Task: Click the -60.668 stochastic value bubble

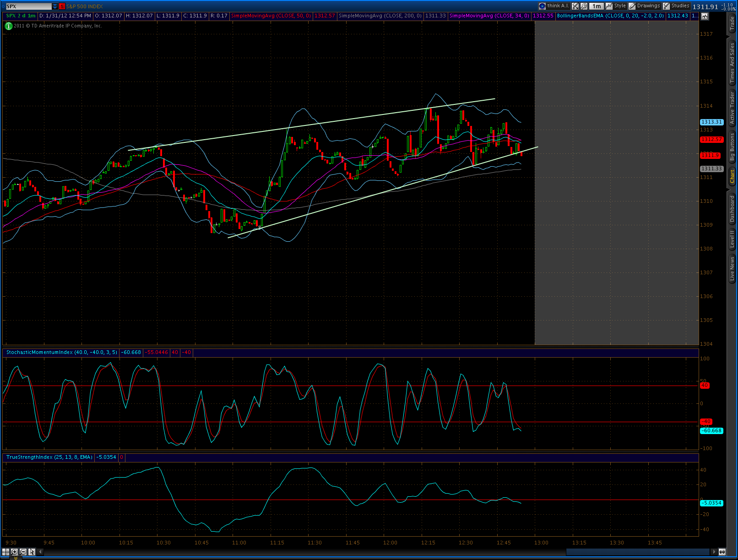Action: click(712, 430)
